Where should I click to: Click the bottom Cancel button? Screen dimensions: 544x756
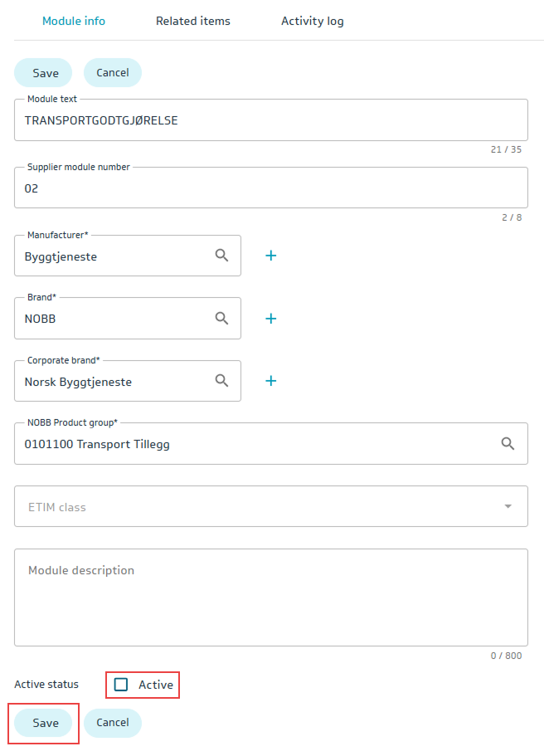[113, 723]
